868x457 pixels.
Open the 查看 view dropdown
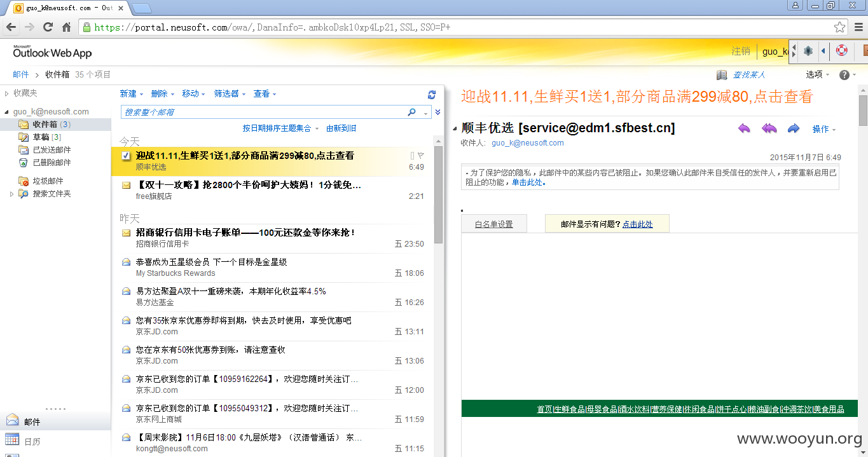(265, 94)
